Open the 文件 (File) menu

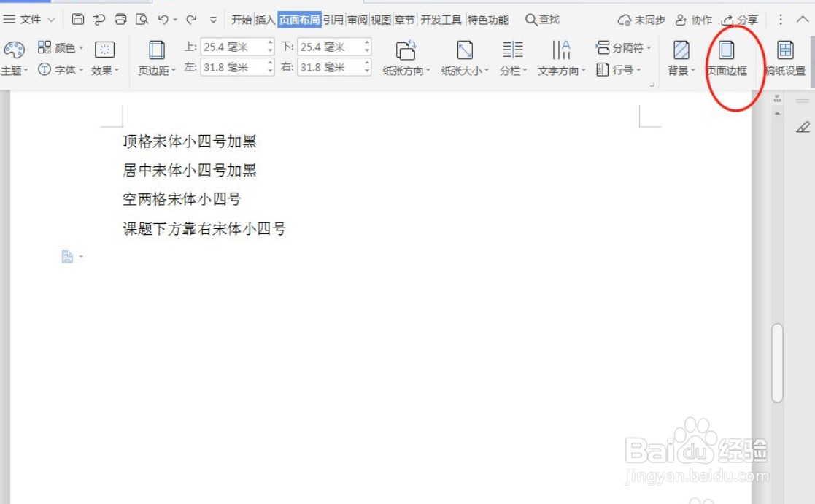26,20
